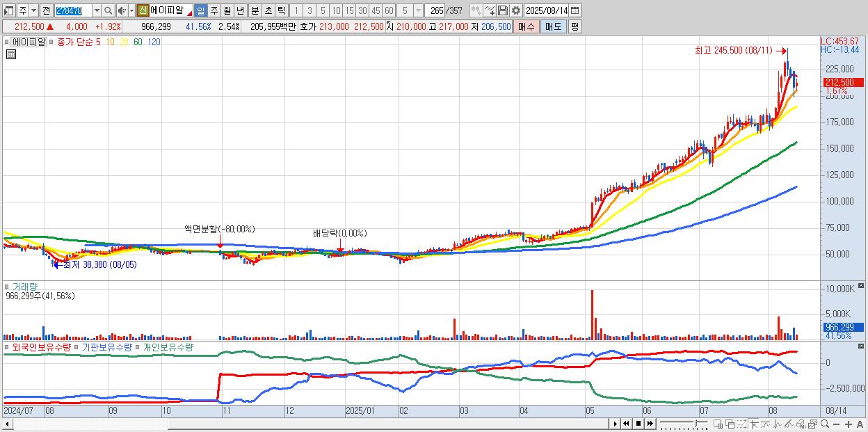Image resolution: width=868 pixels, height=432 pixels.
Task: Adjust the playback speed slider
Action: (x=684, y=424)
